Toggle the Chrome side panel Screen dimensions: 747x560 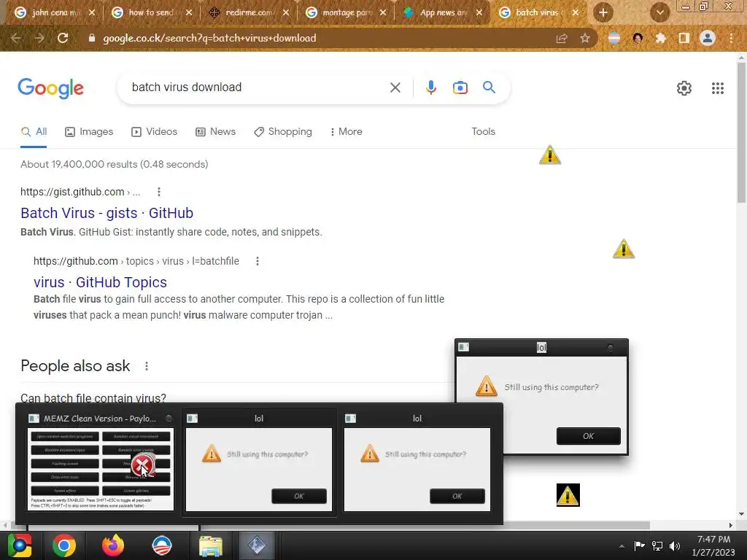click(684, 38)
